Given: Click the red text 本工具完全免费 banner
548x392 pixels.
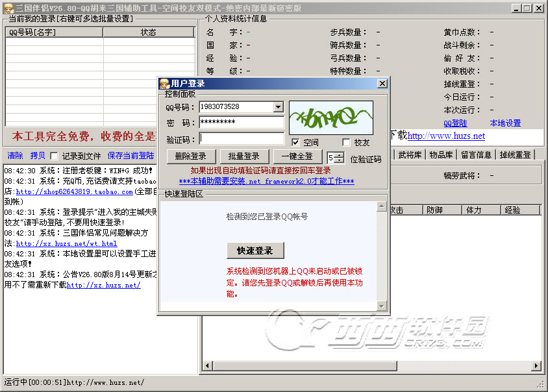Looking at the screenshot, I should [x=84, y=136].
